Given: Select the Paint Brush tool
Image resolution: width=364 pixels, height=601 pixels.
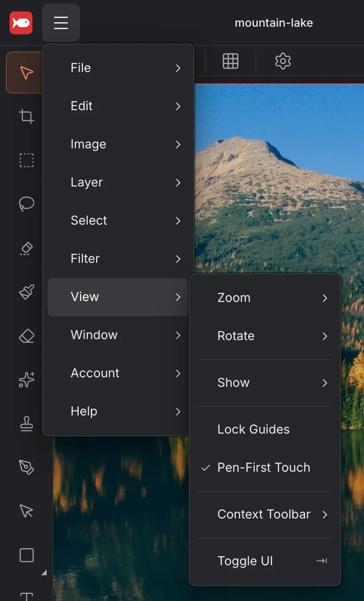Looking at the screenshot, I should [x=26, y=292].
